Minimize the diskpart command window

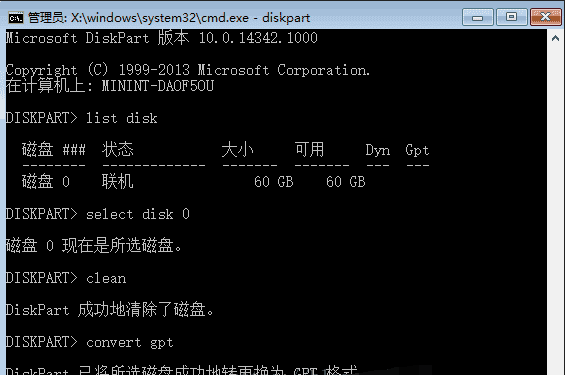[478, 17]
